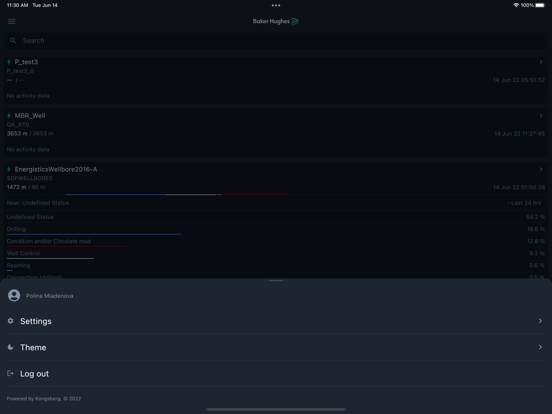Click the Baker Hughes logo
The width and height of the screenshot is (552, 414).
276,21
